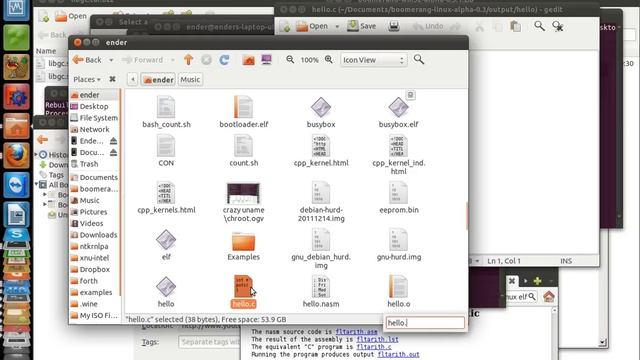This screenshot has height=360, width=640.
Task: Open Desktop in the Places sidebar
Action: (95, 106)
